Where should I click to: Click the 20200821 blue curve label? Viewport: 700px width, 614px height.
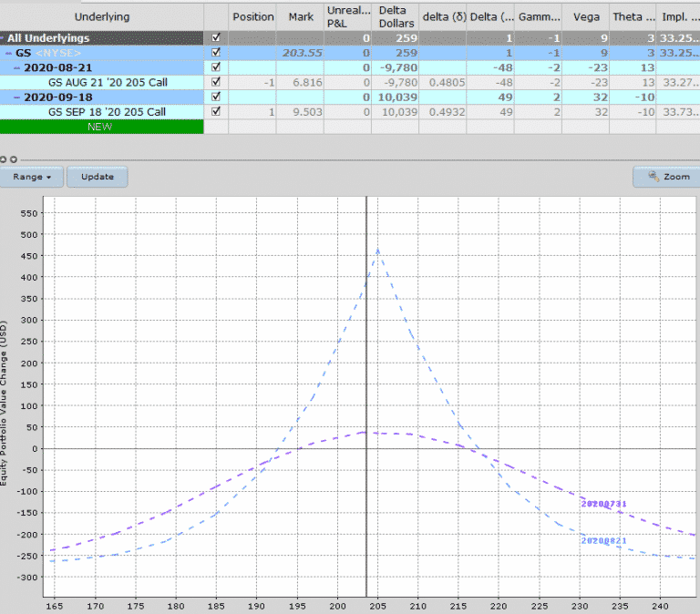pyautogui.click(x=603, y=540)
